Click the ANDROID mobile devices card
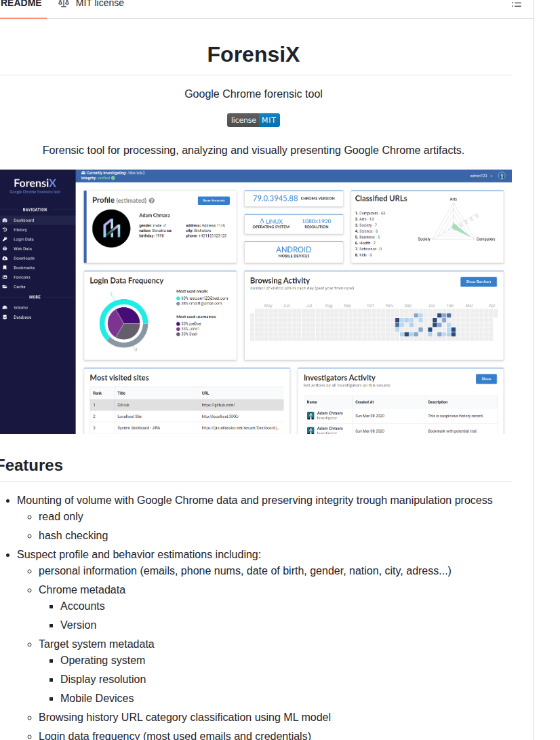560x740 pixels. point(294,252)
